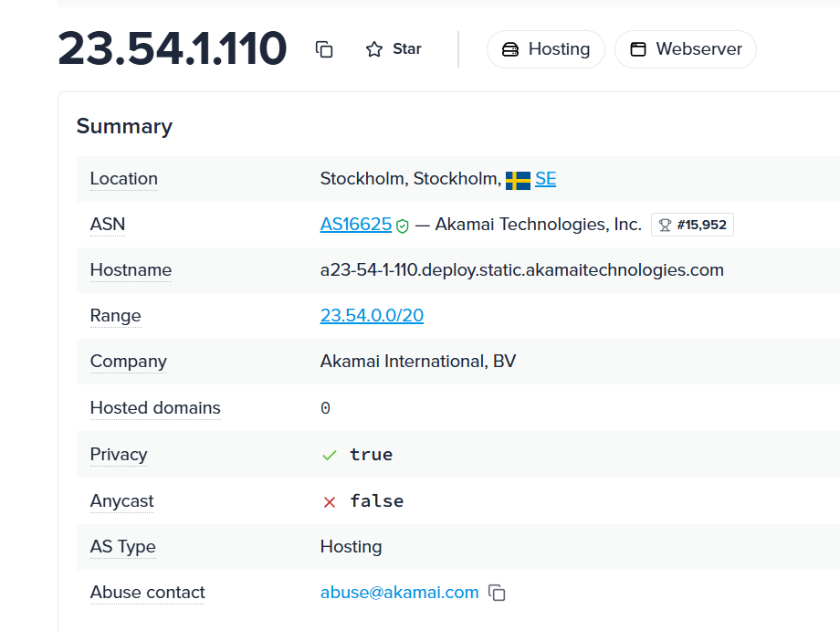The width and height of the screenshot is (840, 631).
Task: Click the Location label
Action: pos(124,178)
